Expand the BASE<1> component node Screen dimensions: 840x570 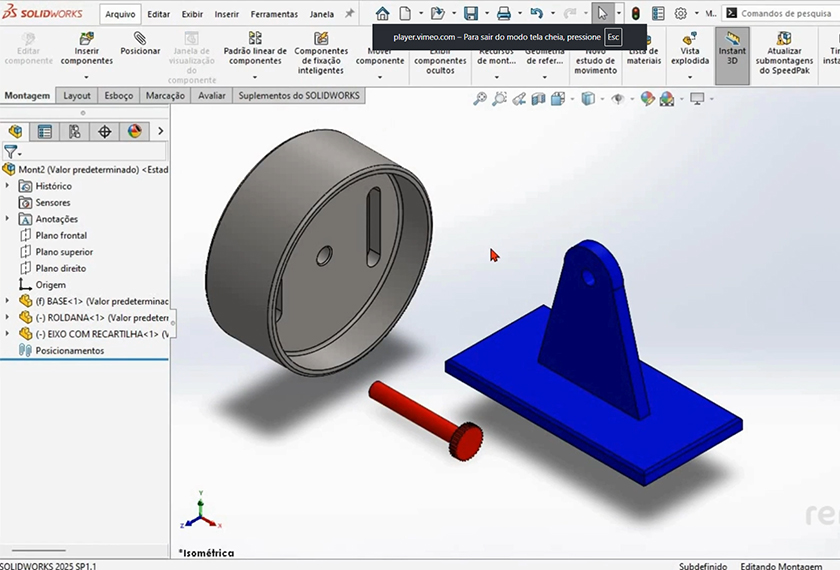[8, 300]
